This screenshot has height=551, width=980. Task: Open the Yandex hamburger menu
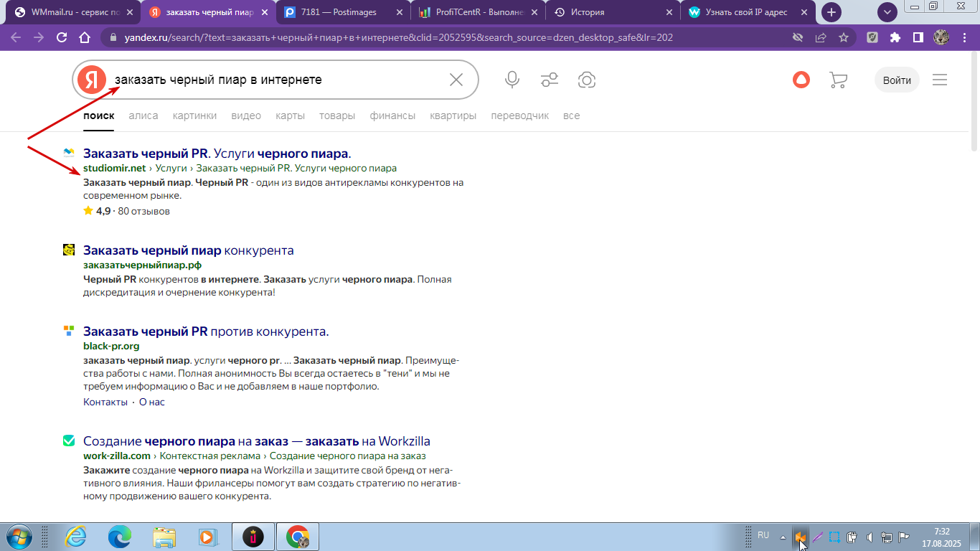click(x=940, y=80)
